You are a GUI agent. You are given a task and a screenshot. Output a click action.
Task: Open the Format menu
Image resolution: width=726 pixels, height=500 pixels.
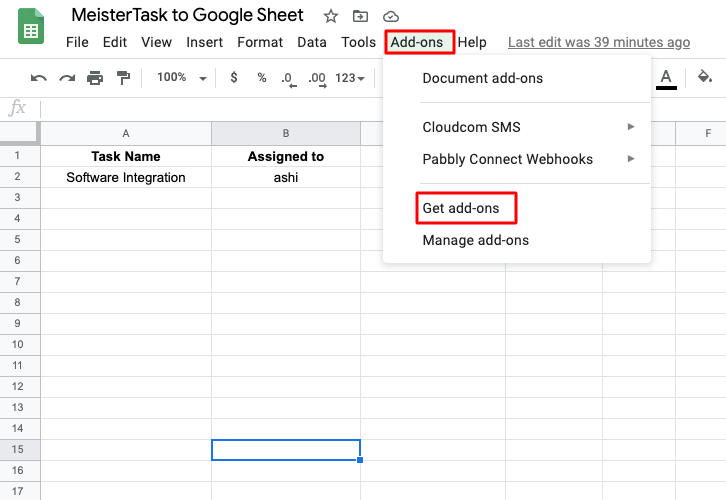(x=260, y=42)
